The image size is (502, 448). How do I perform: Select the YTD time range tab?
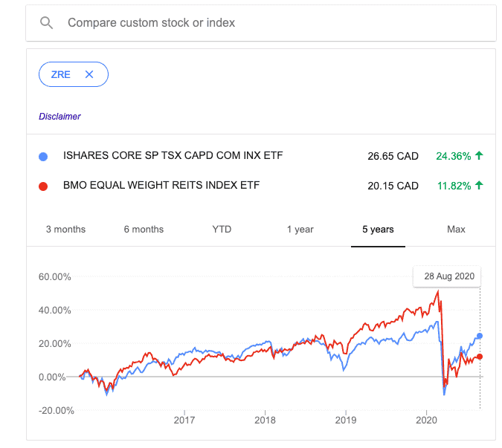[x=222, y=230]
